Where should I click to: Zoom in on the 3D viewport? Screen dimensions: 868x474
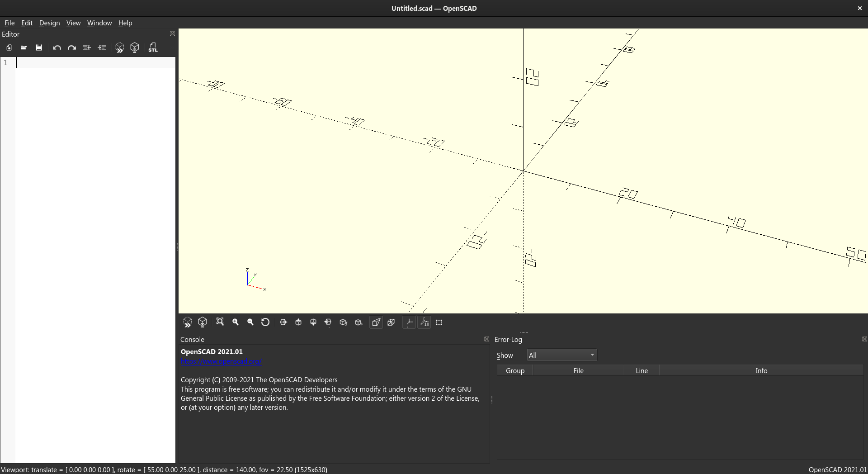[235, 322]
